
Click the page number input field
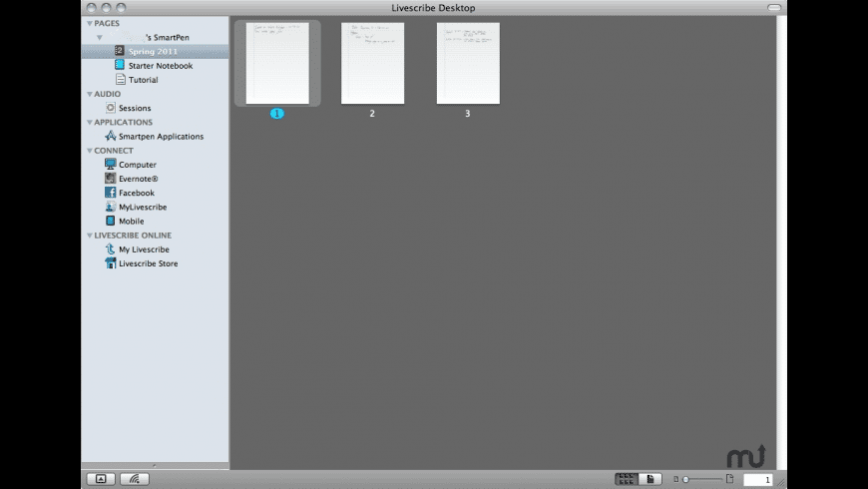pos(757,480)
